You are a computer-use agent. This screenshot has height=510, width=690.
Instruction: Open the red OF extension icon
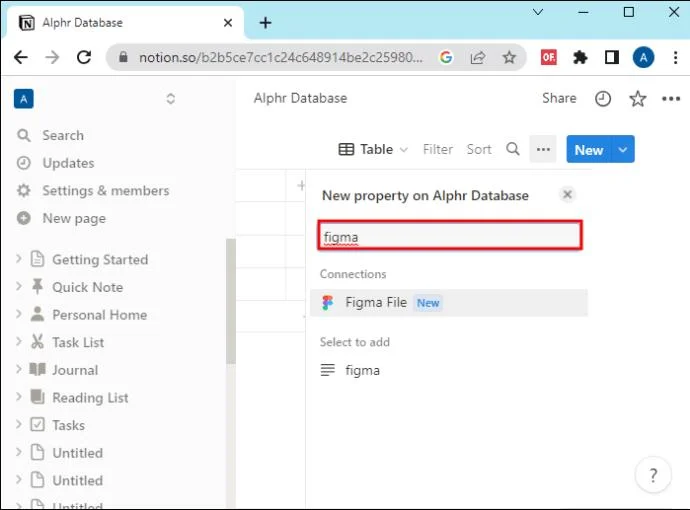point(548,57)
